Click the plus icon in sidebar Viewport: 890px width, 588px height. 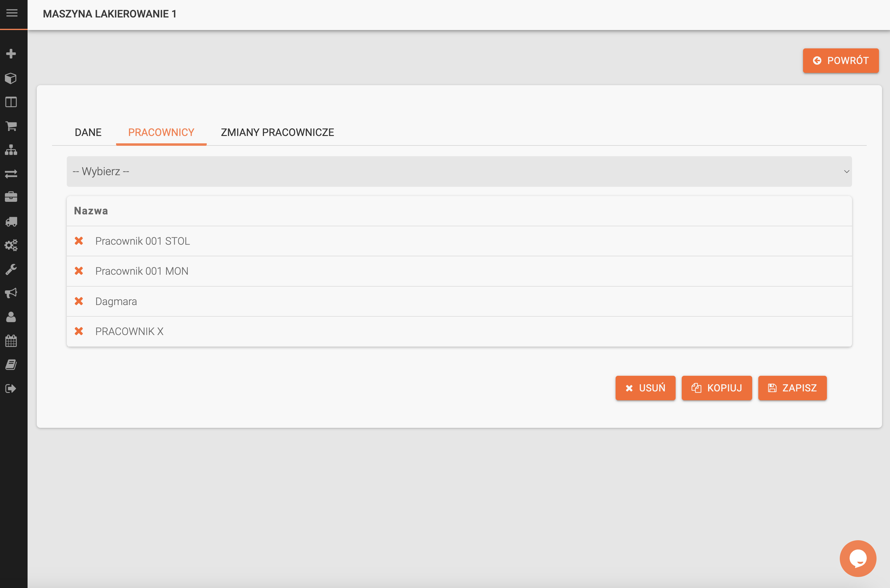click(x=11, y=54)
